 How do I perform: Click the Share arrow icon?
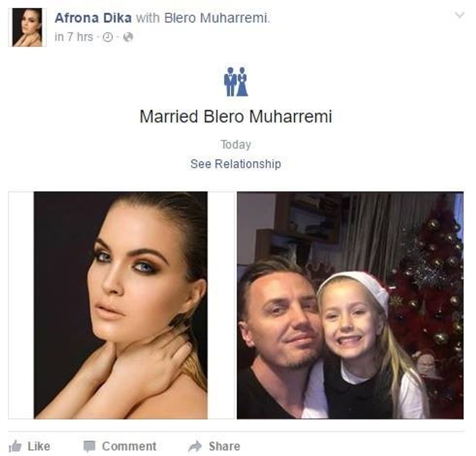[x=195, y=446]
